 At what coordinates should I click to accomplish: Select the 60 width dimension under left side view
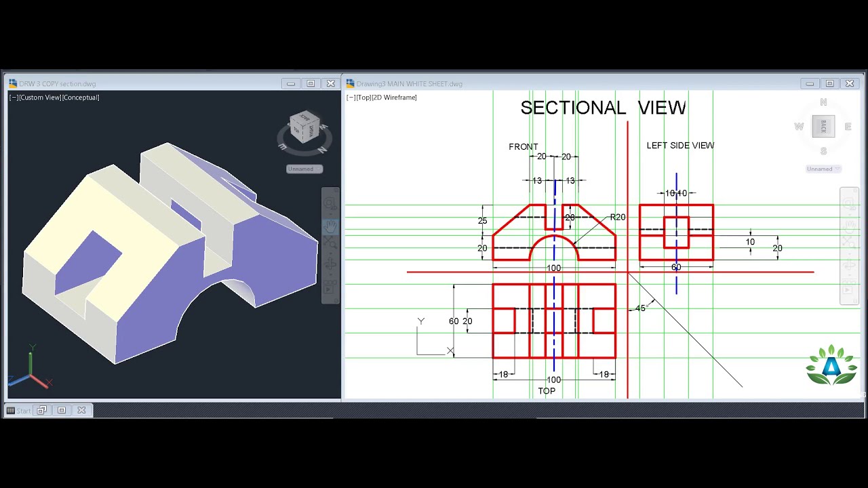pyautogui.click(x=676, y=268)
